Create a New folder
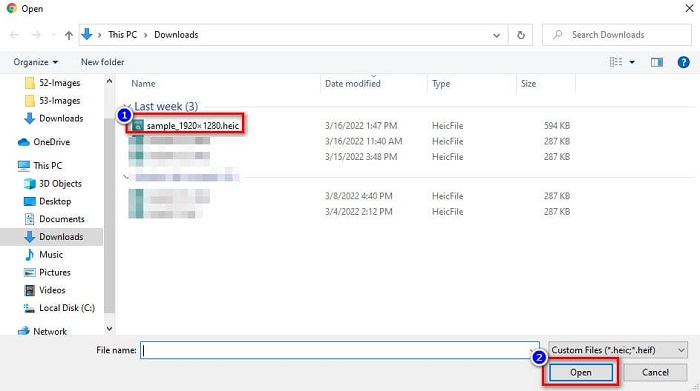Screen dimensions: 700x391 pyautogui.click(x=102, y=62)
